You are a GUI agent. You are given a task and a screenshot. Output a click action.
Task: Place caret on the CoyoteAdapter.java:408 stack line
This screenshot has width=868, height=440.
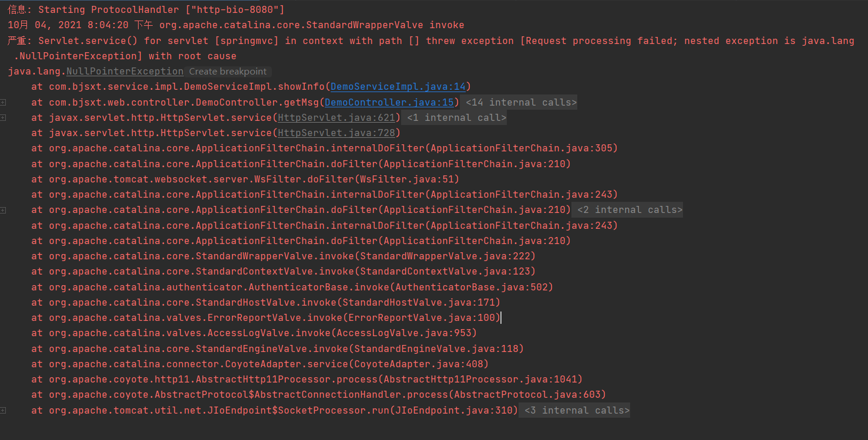point(260,364)
